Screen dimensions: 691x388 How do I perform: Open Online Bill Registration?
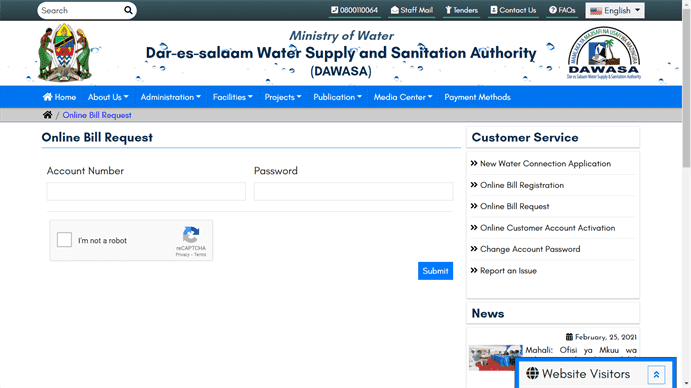point(522,185)
